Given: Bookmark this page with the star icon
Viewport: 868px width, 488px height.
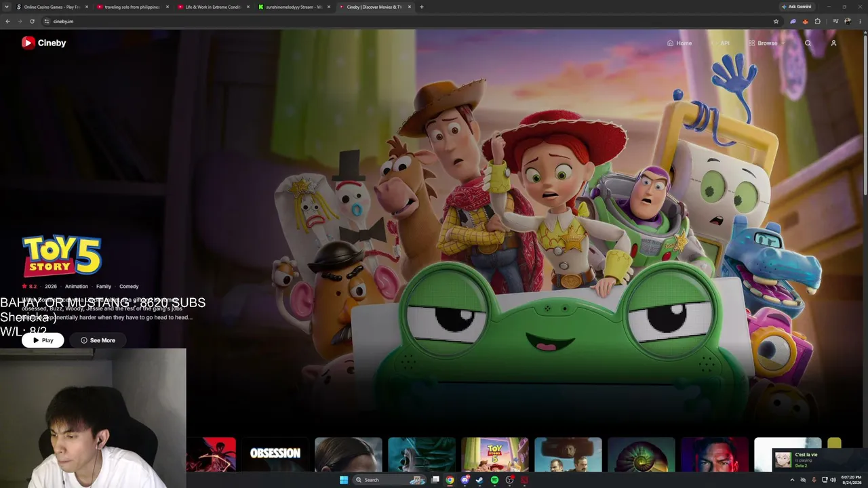Looking at the screenshot, I should pos(776,21).
